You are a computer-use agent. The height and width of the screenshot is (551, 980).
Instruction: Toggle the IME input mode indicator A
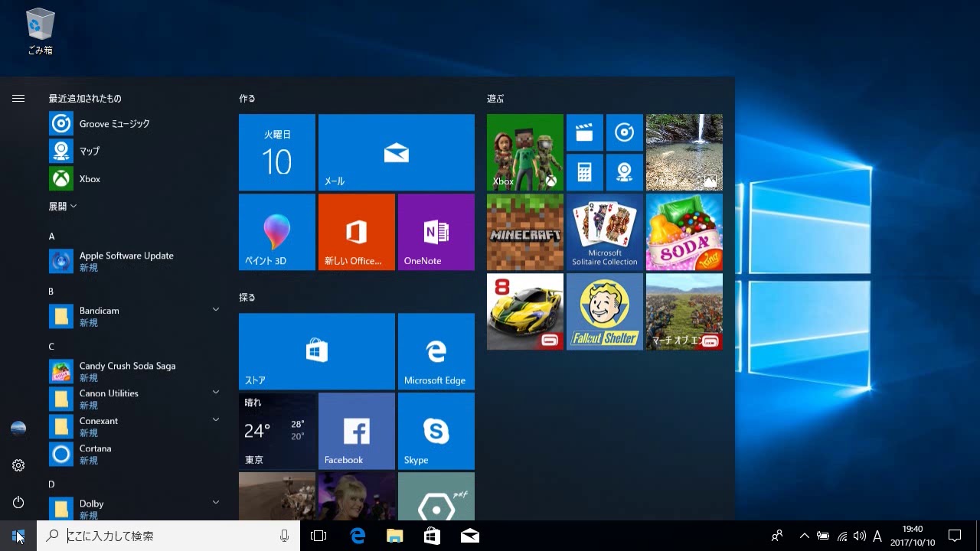pyautogui.click(x=877, y=536)
